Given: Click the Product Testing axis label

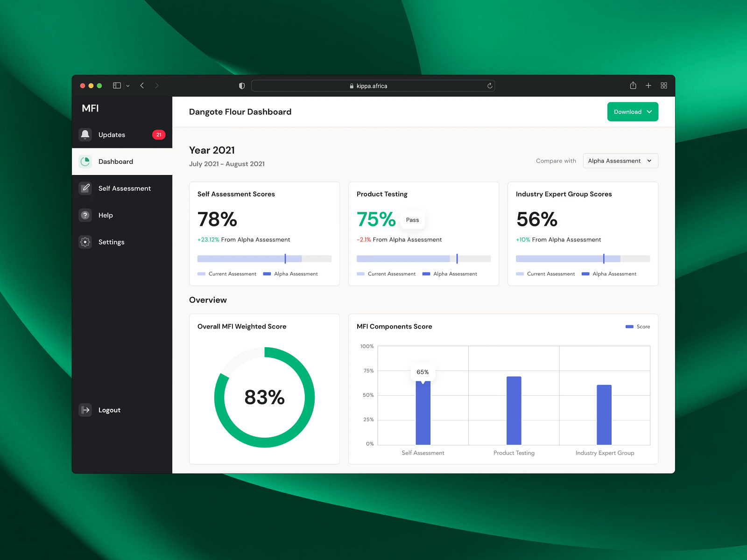Looking at the screenshot, I should 514,453.
